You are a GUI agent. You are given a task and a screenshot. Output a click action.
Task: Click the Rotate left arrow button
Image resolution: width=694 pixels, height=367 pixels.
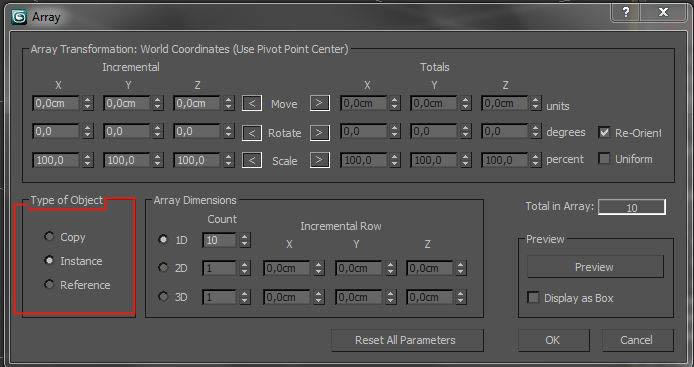(x=252, y=133)
